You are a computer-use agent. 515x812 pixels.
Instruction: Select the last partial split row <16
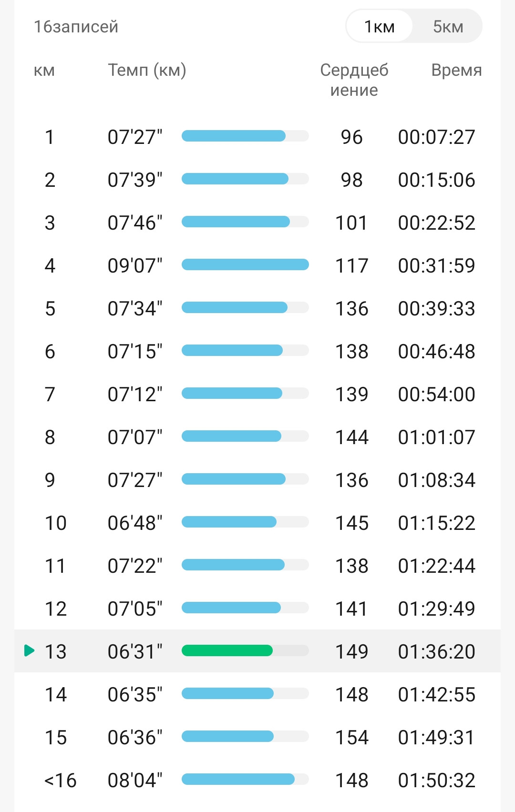point(257,780)
